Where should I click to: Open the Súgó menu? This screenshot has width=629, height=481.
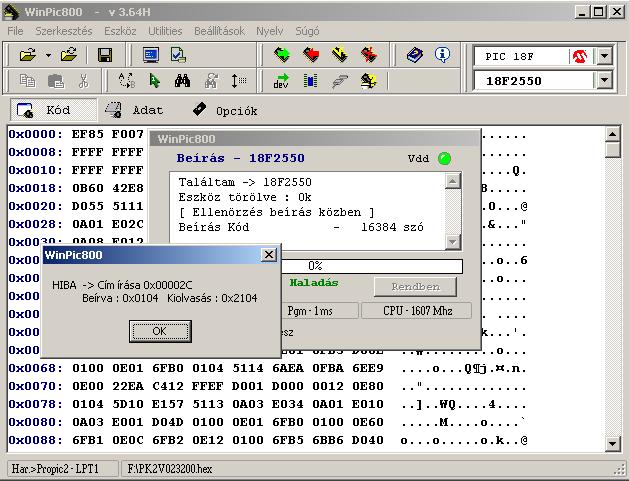[307, 31]
